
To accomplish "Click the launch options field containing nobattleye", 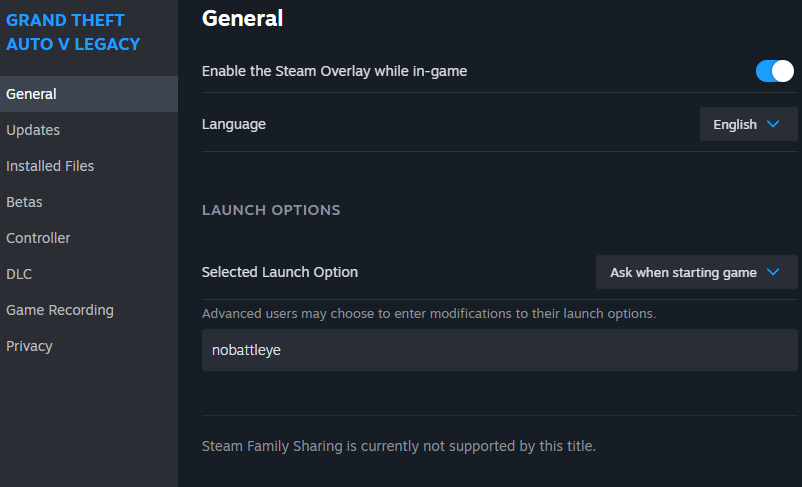I will click(500, 351).
